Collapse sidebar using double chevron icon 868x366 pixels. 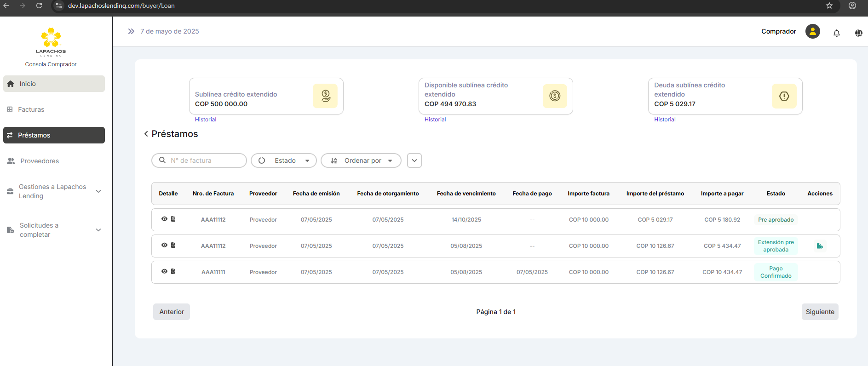pos(131,31)
